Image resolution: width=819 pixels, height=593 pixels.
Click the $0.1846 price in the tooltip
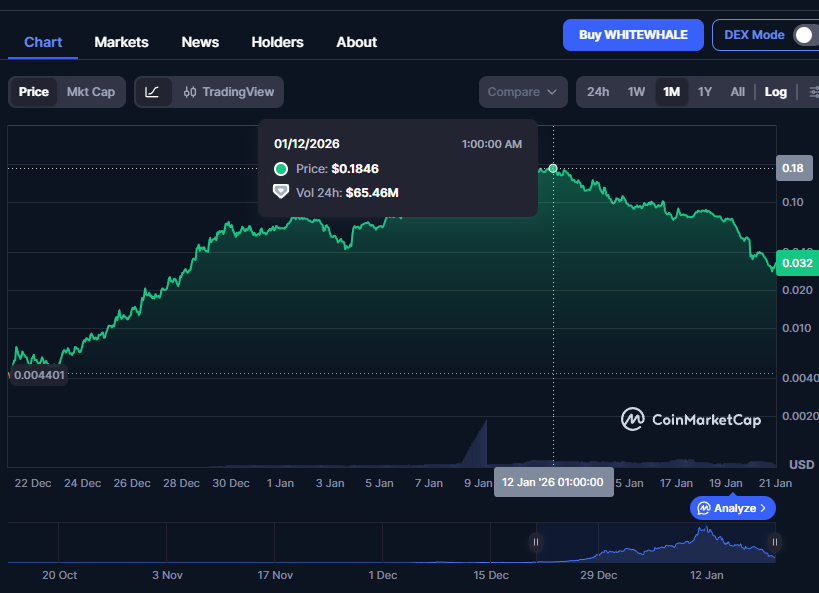click(x=355, y=169)
